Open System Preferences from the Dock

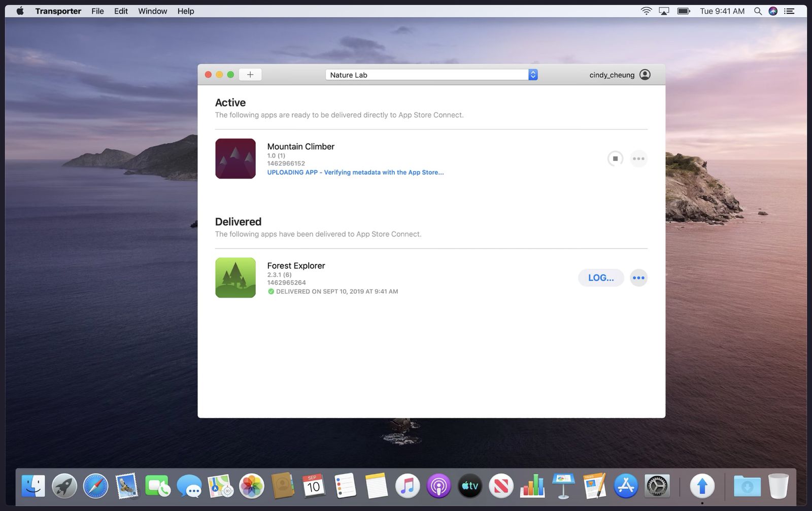click(x=657, y=486)
